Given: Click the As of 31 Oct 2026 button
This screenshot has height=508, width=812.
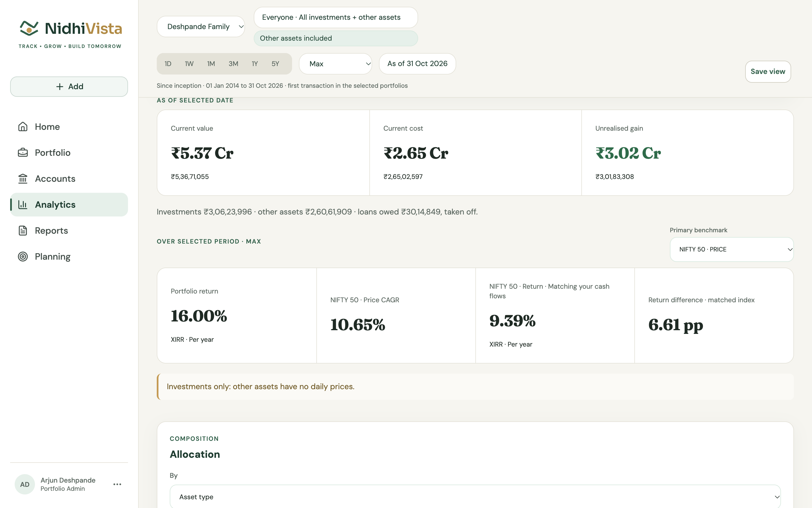Looking at the screenshot, I should (x=417, y=64).
